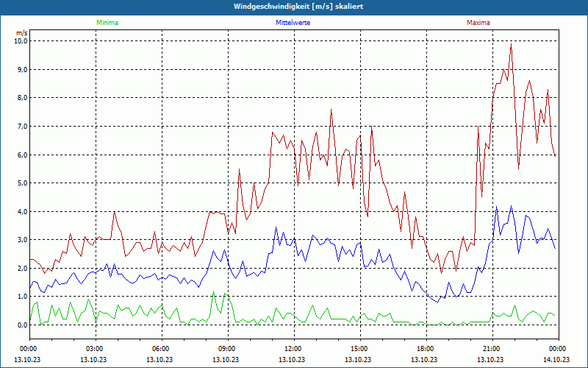Click the 03:00 time axis label
588x368 pixels.
[x=96, y=349]
